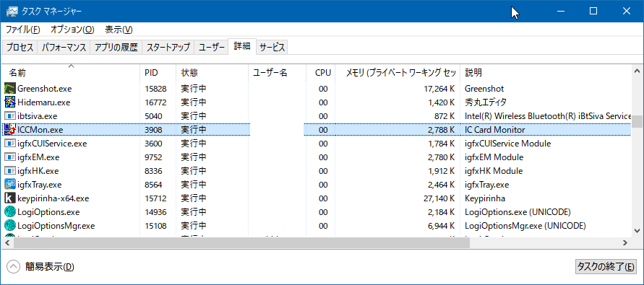The image size is (644, 285).
Task: Select the igfxCUIService.exe row name
Action: point(52,144)
